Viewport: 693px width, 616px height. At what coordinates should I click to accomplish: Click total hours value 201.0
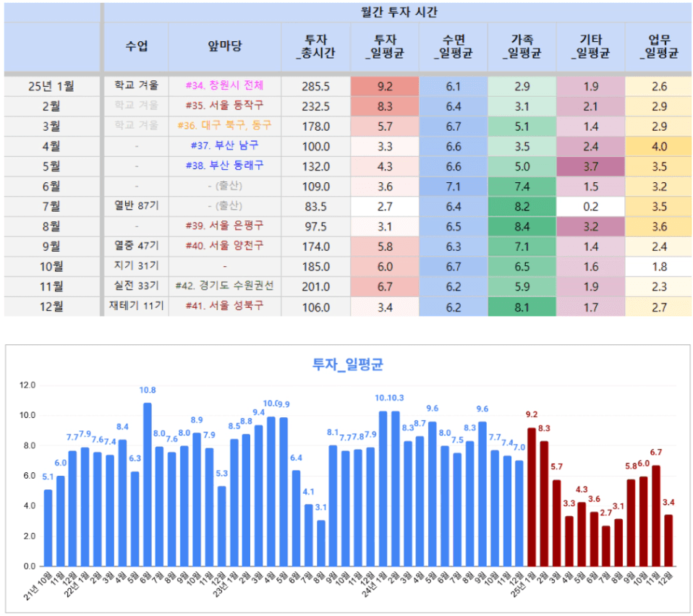[315, 287]
